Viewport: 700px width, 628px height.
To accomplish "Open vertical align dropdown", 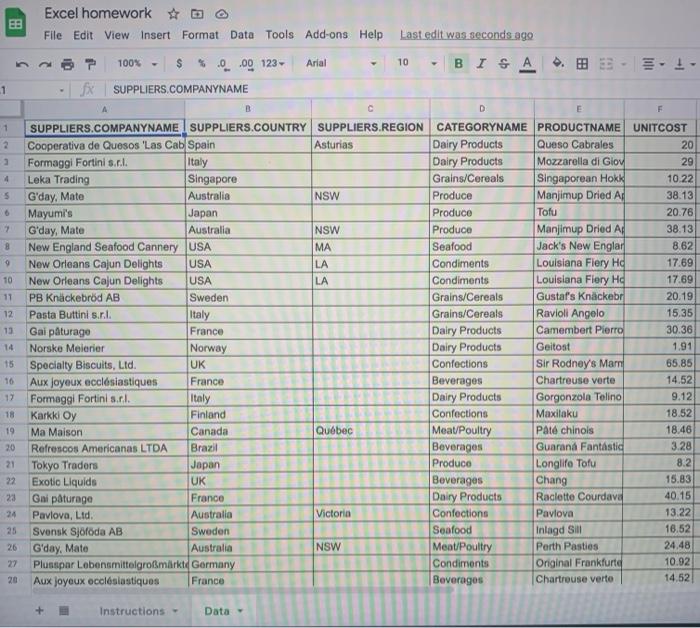I will point(684,64).
